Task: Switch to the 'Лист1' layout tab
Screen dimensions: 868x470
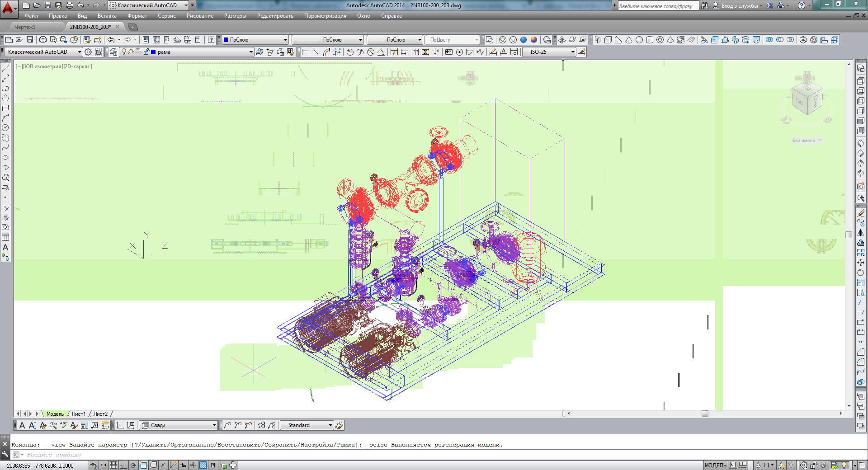Action: click(79, 414)
